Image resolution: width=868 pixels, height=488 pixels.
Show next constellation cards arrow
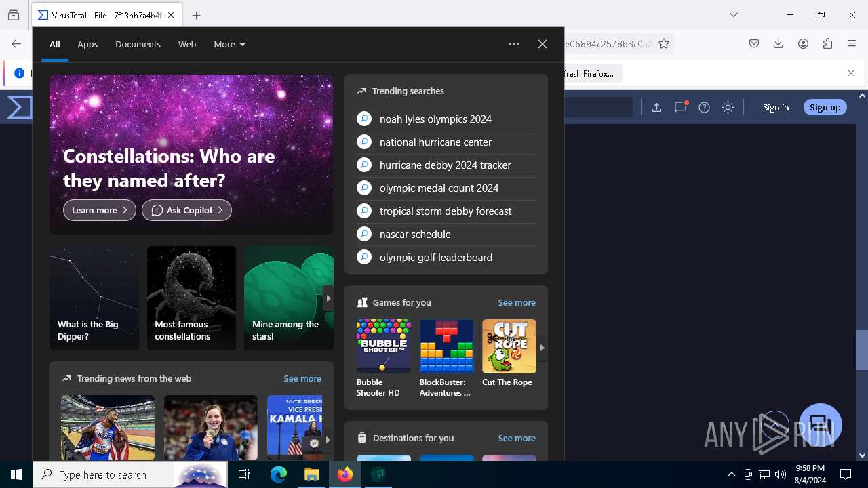(x=328, y=298)
